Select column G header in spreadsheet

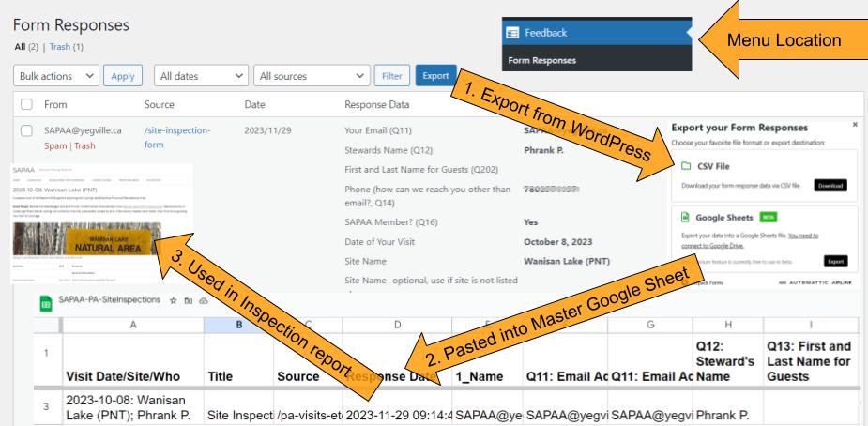[x=650, y=325]
